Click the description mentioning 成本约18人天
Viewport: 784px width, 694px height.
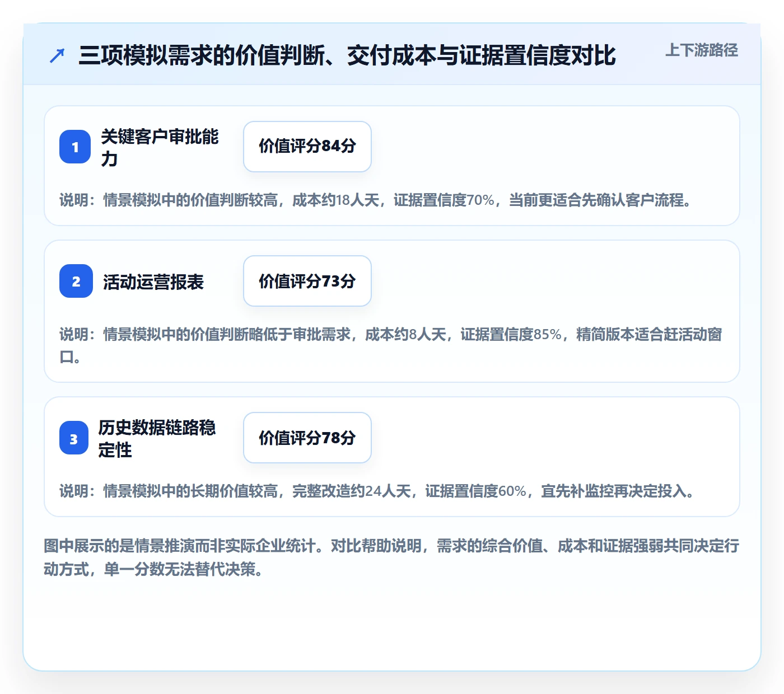(376, 200)
